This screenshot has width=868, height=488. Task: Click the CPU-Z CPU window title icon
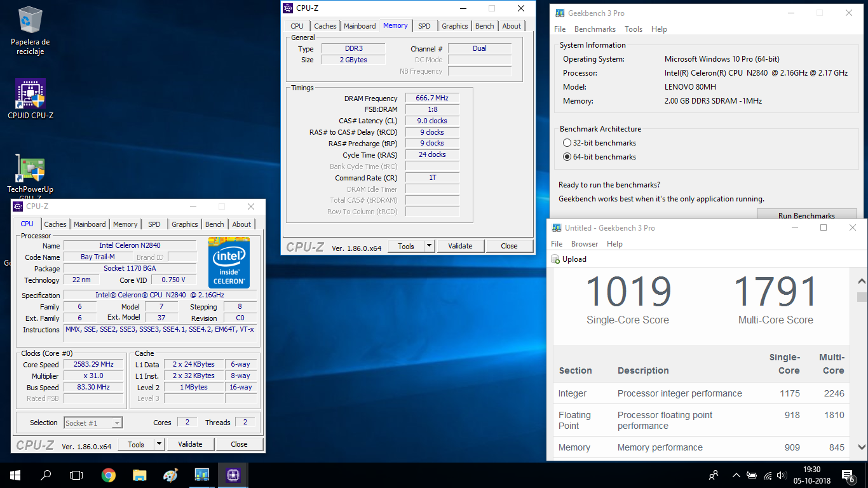18,207
